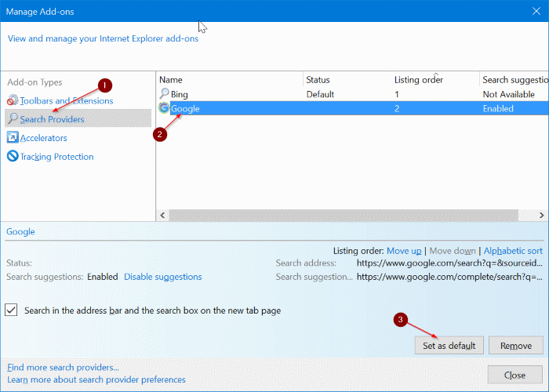Open Find more search providers link
The image size is (549, 392).
click(x=63, y=367)
